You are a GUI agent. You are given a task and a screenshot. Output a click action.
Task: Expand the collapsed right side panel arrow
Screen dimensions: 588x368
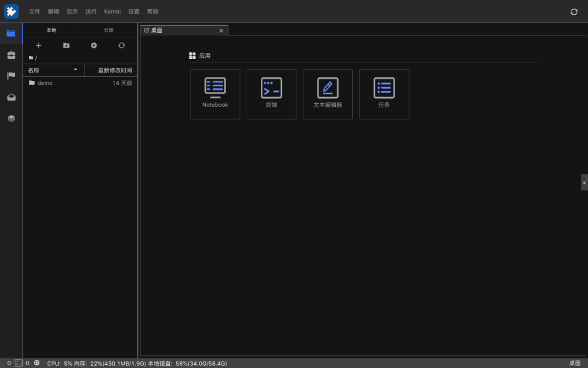pyautogui.click(x=584, y=183)
